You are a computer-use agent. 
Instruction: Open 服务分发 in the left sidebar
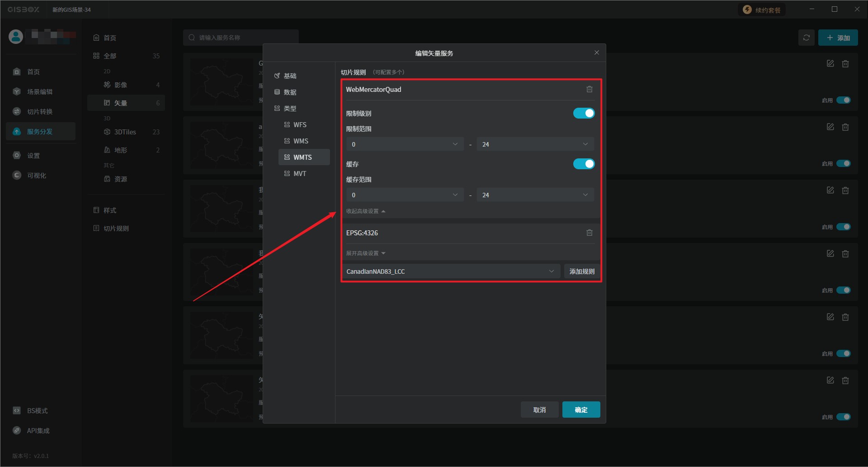40,132
